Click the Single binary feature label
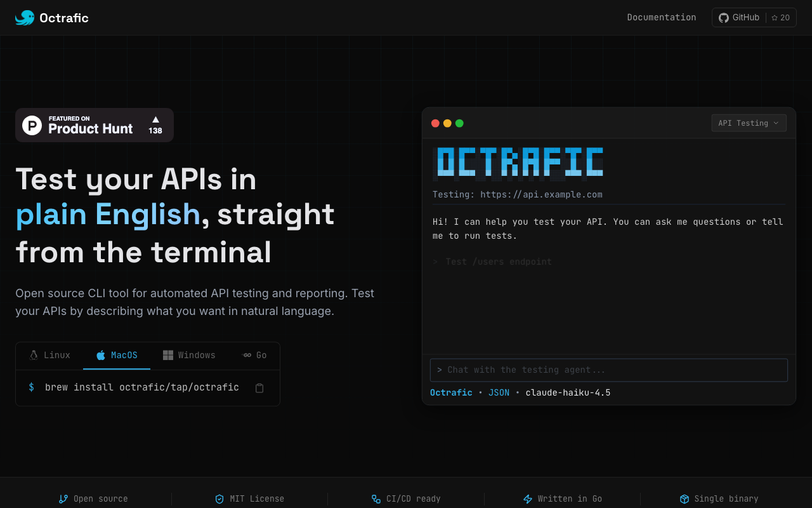This screenshot has height=508, width=812. pyautogui.click(x=726, y=499)
